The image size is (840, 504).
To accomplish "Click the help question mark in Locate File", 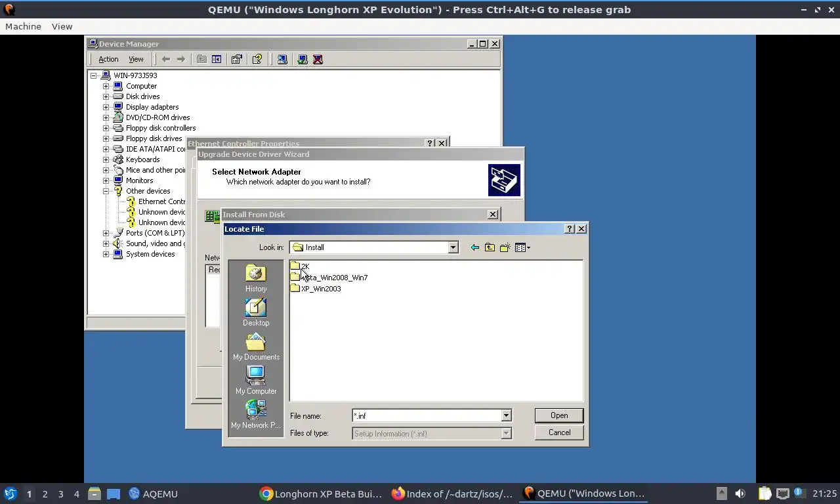I will [x=570, y=228].
